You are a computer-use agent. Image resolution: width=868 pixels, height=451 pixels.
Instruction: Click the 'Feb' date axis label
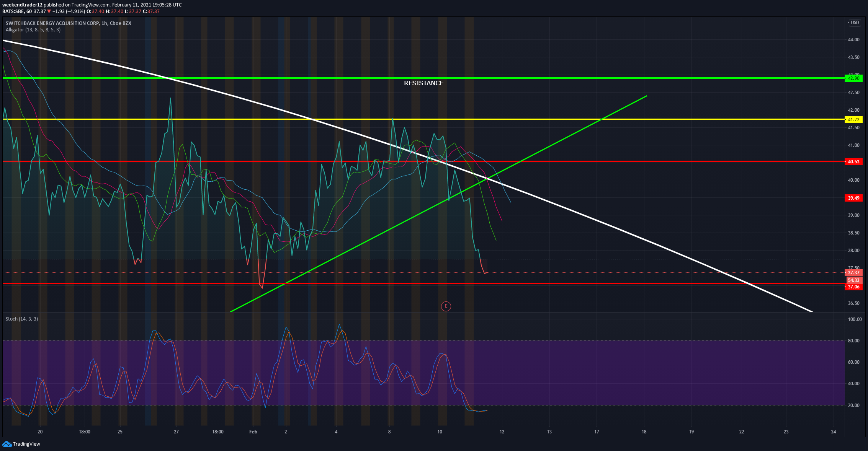click(253, 431)
